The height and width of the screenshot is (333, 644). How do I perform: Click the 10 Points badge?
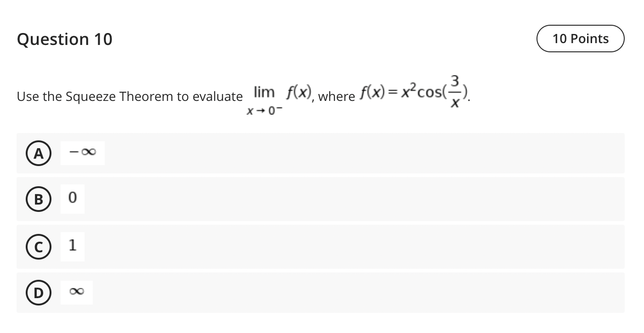[x=580, y=39]
